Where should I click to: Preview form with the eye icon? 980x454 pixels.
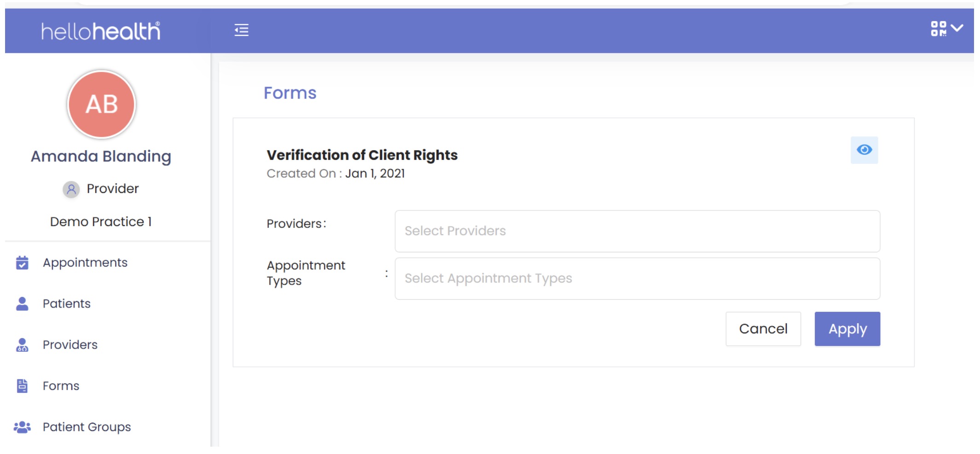pyautogui.click(x=864, y=150)
